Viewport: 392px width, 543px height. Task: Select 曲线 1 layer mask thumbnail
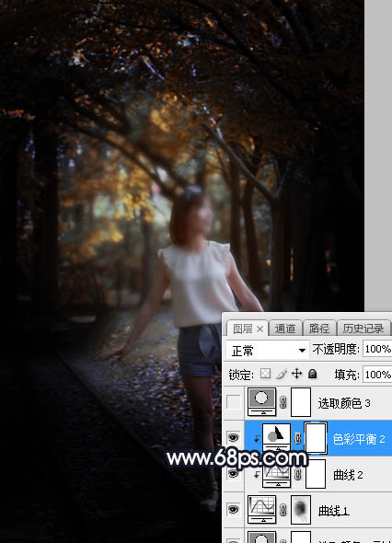301,509
